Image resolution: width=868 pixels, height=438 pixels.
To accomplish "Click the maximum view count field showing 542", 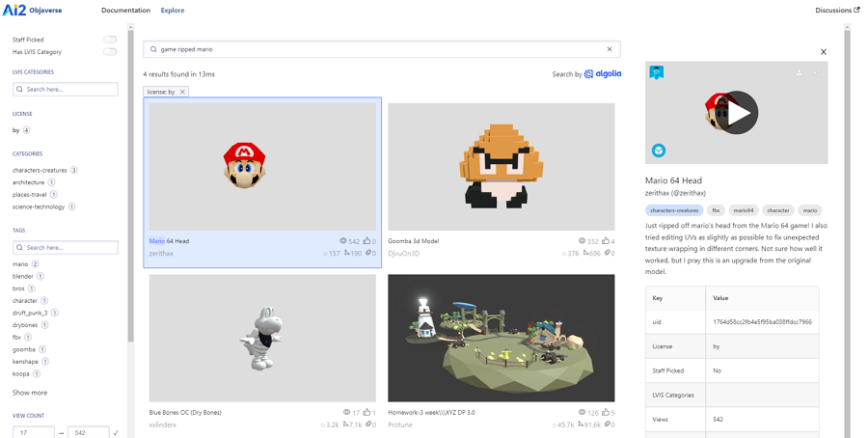I will click(x=89, y=432).
